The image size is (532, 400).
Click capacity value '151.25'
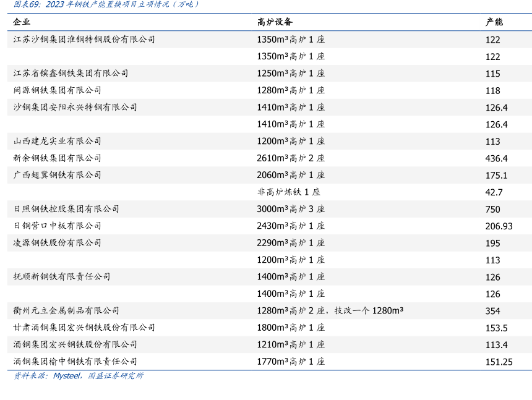point(499,362)
